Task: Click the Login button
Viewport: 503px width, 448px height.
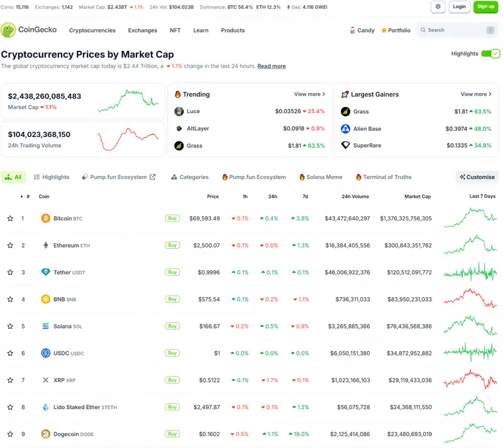Action: 459,7
